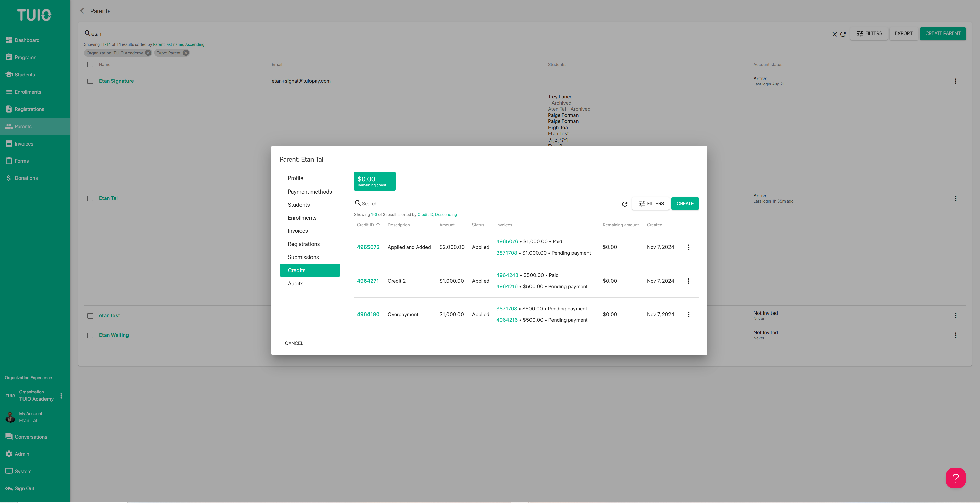
Task: Click the Conversations chat icon
Action: [x=9, y=437]
